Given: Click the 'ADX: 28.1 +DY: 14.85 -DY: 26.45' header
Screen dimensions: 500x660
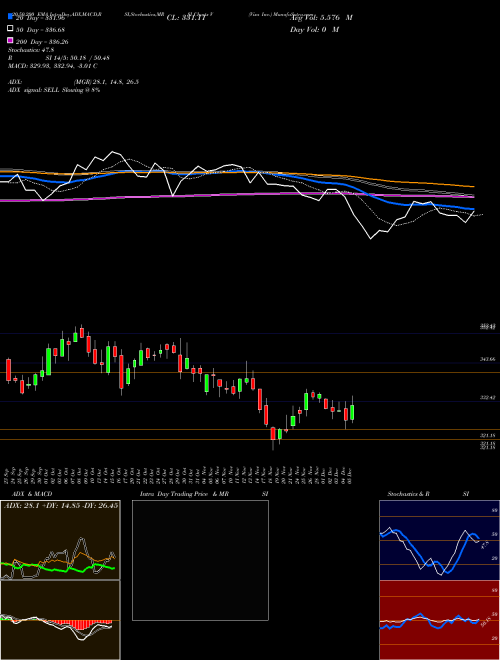Looking at the screenshot, I should (61, 505).
